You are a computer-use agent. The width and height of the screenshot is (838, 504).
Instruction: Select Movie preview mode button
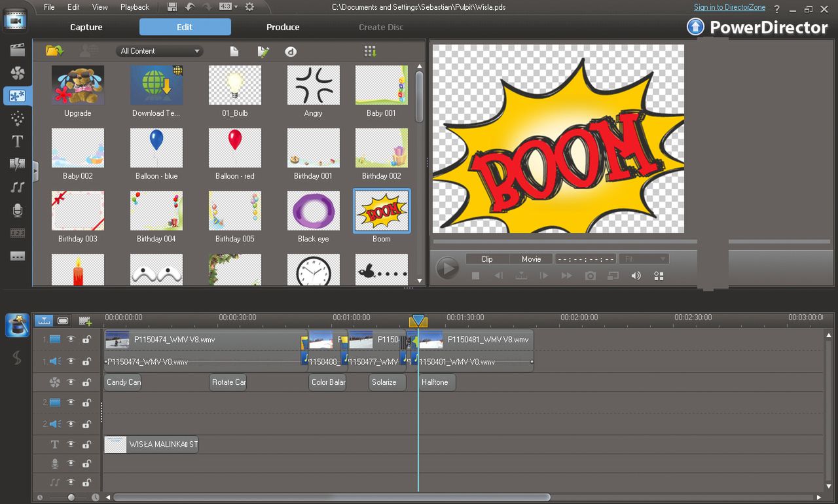[x=531, y=259]
